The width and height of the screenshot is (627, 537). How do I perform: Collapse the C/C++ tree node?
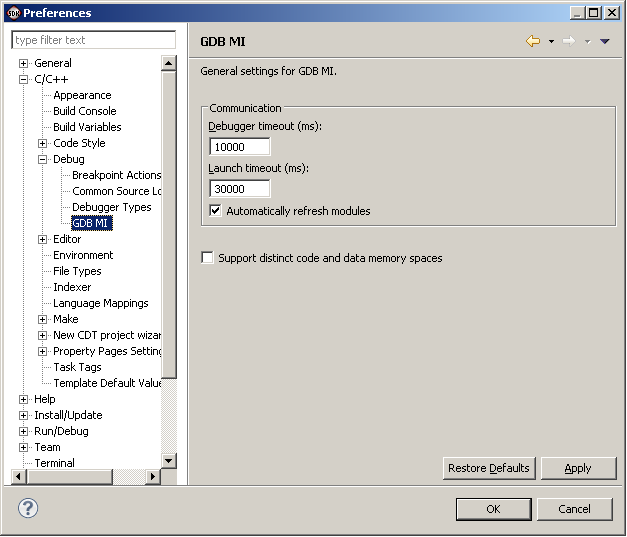(24, 79)
